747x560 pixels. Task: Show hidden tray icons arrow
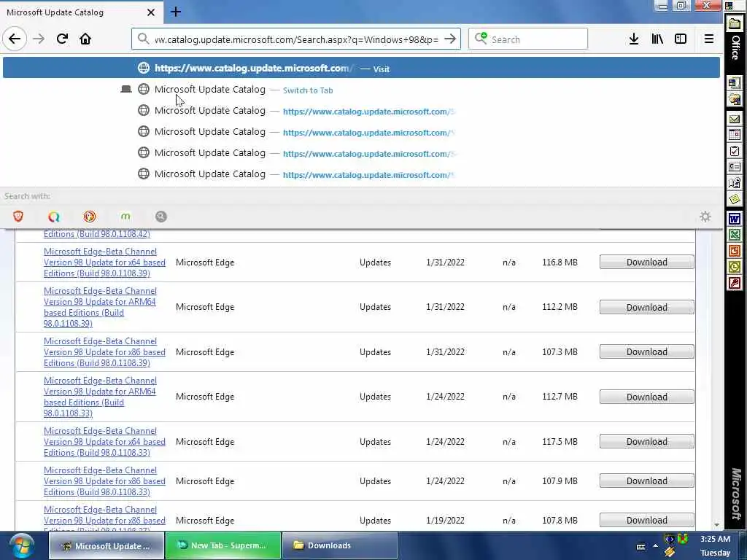[x=656, y=545]
